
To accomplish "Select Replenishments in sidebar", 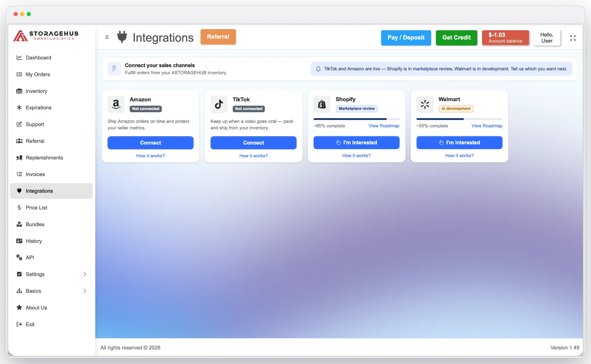I will 51,158.
